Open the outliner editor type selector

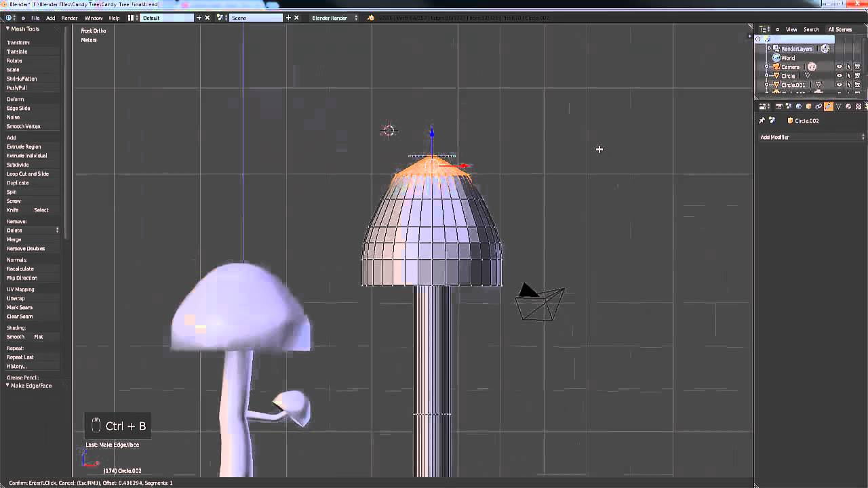click(764, 29)
